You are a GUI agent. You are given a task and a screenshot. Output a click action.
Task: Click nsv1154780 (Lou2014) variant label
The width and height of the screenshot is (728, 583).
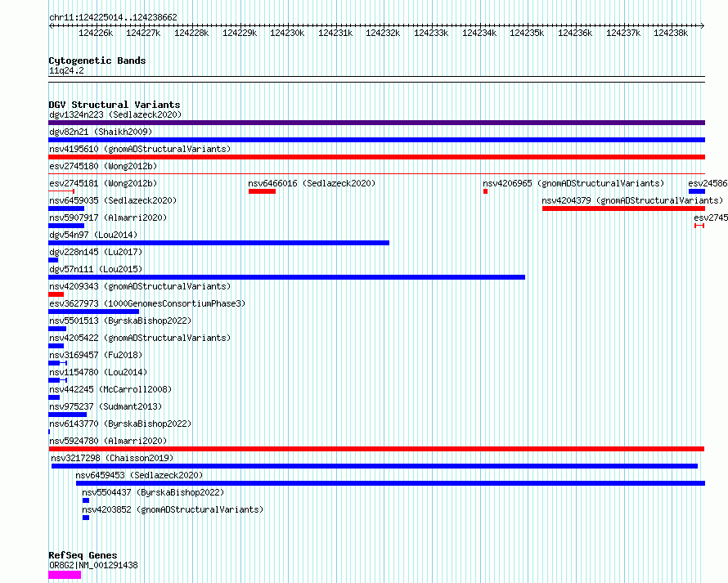(98, 372)
